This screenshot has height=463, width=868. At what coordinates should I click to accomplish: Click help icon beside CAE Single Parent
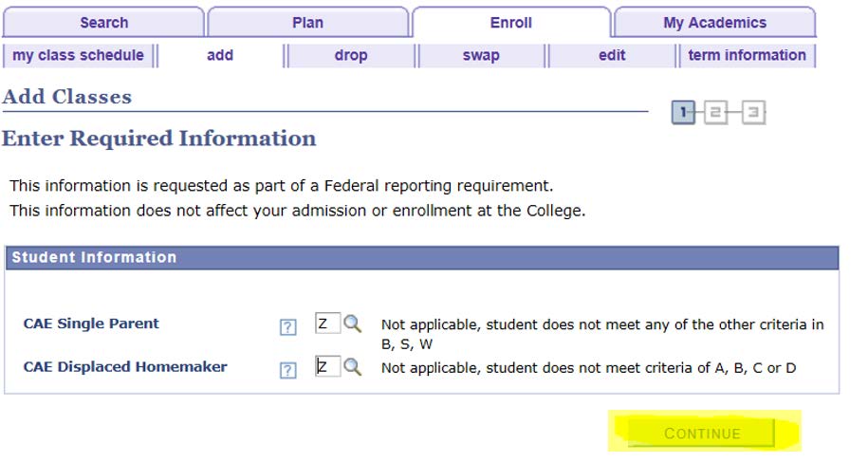(x=288, y=327)
